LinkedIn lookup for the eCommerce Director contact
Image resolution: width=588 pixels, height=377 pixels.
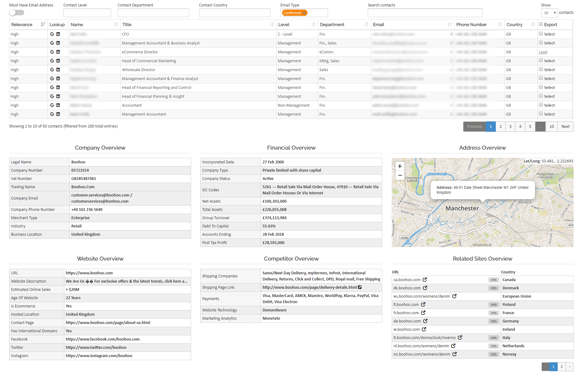tap(58, 52)
